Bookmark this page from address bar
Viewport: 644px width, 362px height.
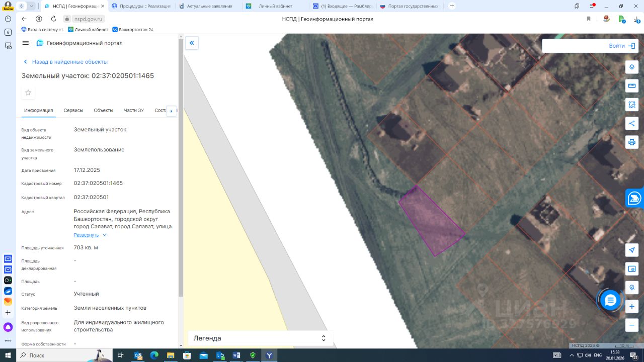[x=589, y=19]
